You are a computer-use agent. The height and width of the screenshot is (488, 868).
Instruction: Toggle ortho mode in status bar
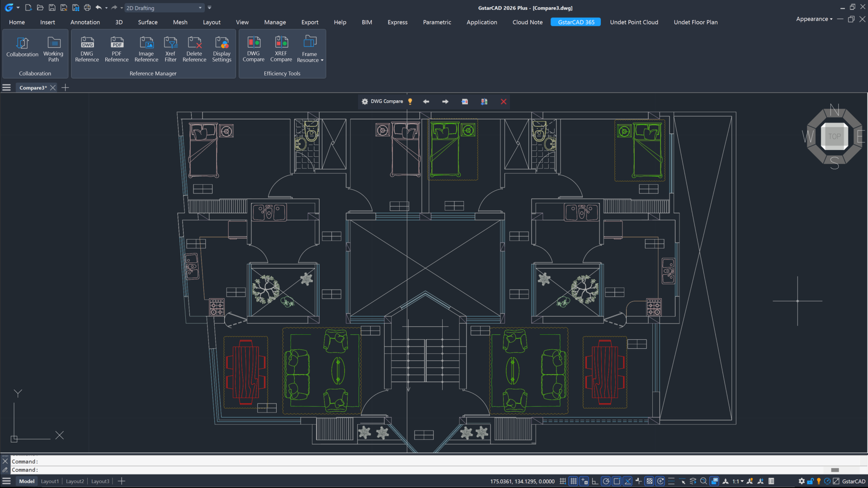pyautogui.click(x=594, y=481)
